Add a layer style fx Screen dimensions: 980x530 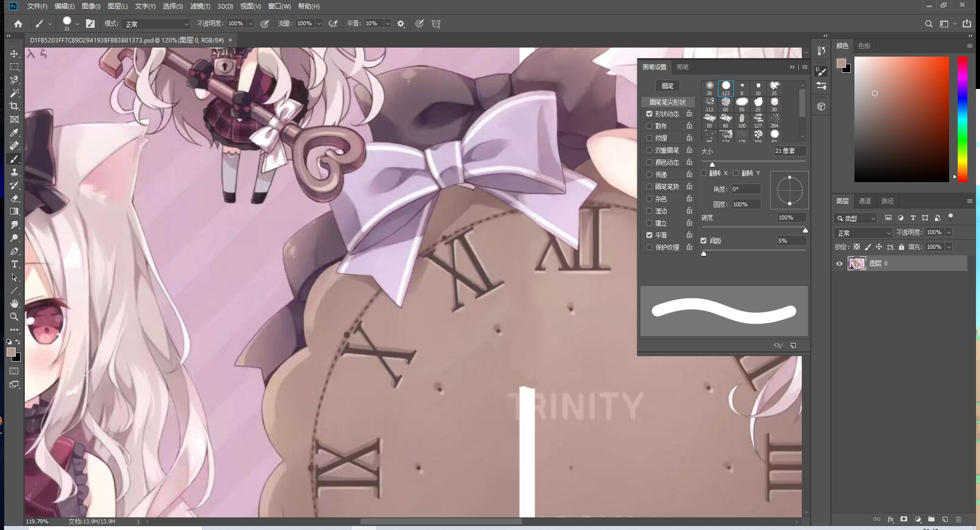890,519
